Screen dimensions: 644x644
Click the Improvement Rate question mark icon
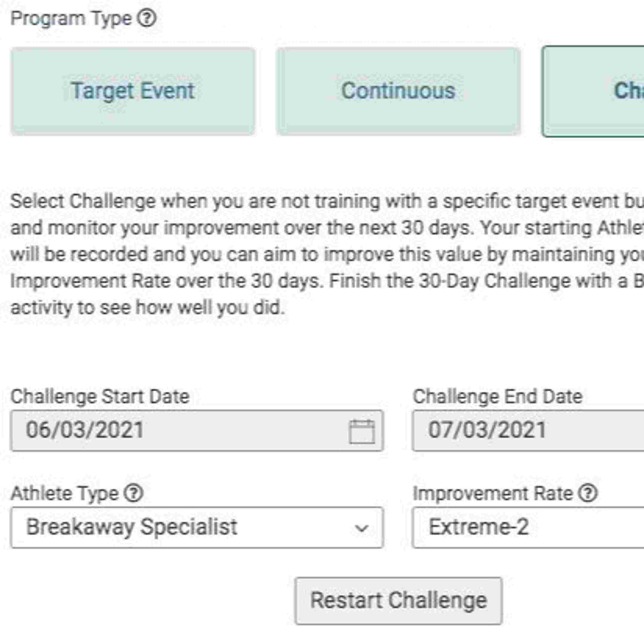pos(588,493)
